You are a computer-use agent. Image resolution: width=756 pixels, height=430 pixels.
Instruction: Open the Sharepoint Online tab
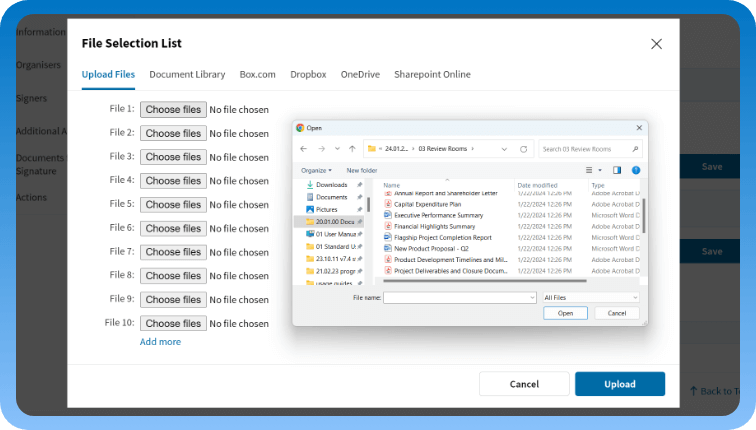(432, 74)
